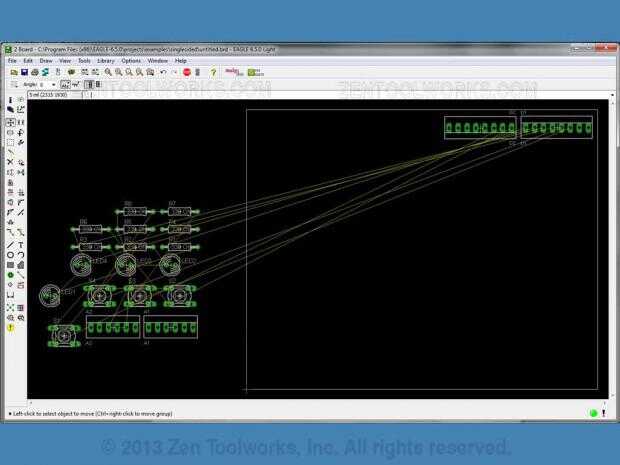Viewport: 620px width, 465px height.
Task: Click the Zoom Out magnifier icon
Action: tap(129, 72)
